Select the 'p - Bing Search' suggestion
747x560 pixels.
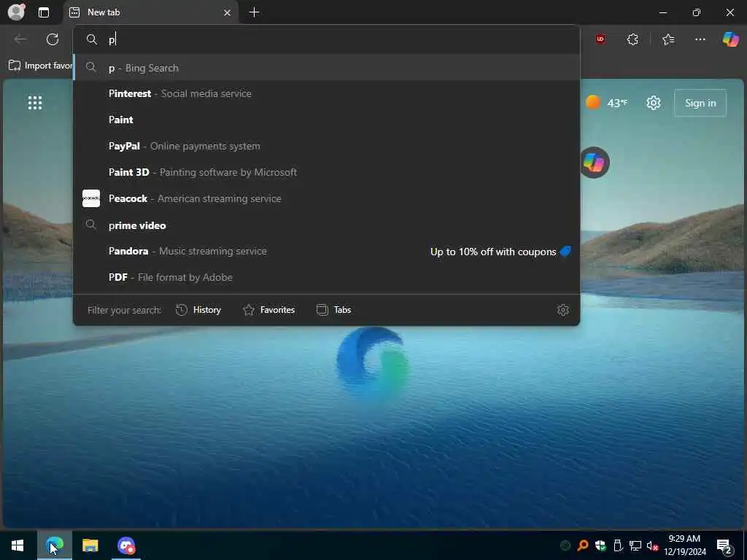327,68
